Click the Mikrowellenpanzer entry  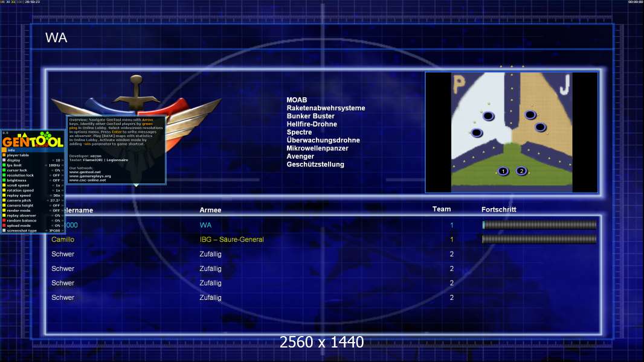pyautogui.click(x=318, y=148)
